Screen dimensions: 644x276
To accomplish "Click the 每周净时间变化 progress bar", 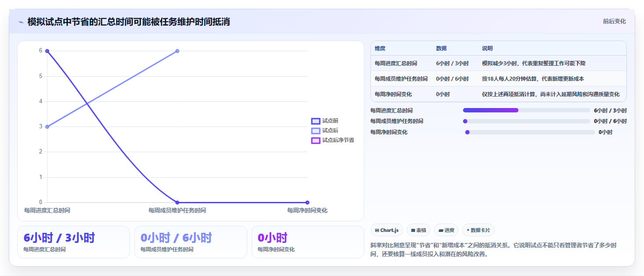I will 530,132.
